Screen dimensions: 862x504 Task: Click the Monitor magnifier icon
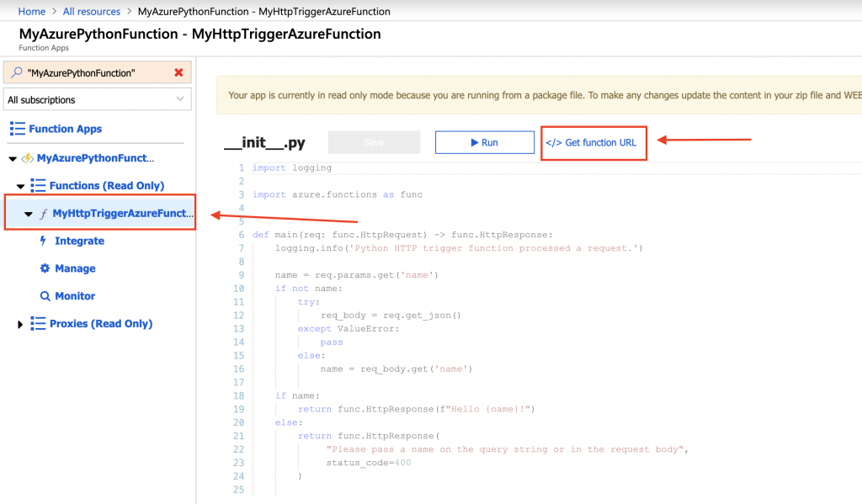click(x=45, y=296)
